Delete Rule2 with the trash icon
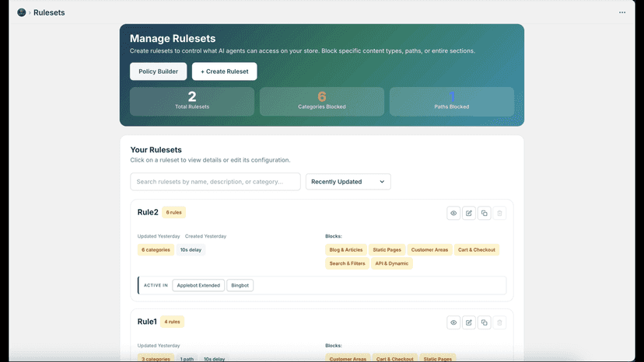This screenshot has height=362, width=644. pos(499,213)
